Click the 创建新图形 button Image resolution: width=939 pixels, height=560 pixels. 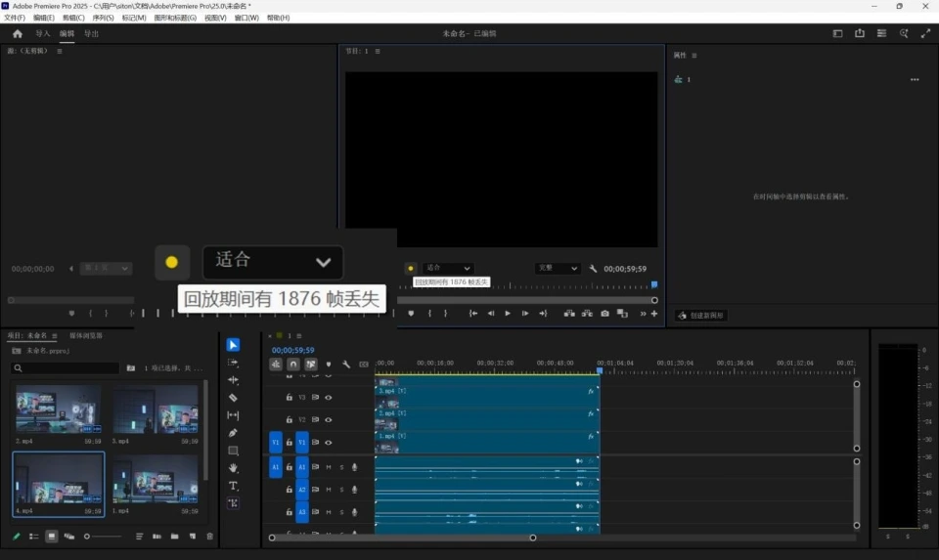(700, 316)
